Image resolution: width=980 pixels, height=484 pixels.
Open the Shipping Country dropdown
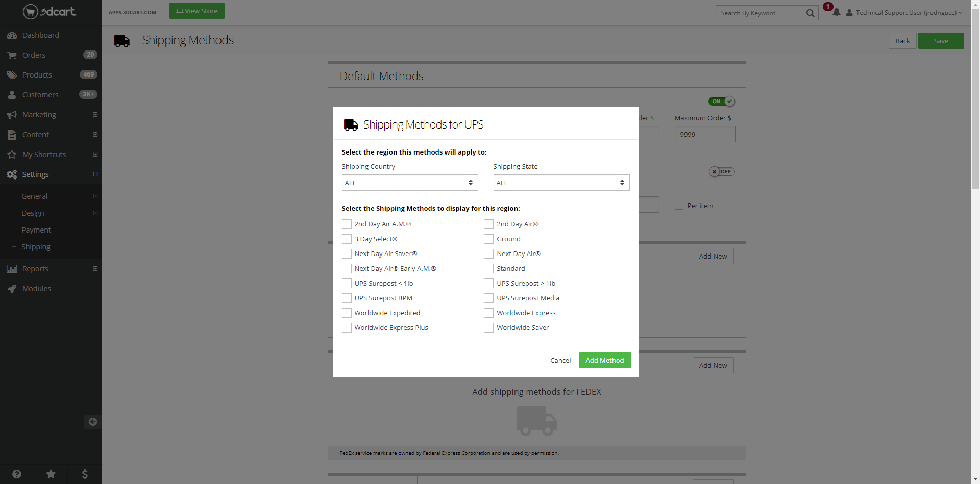tap(409, 183)
